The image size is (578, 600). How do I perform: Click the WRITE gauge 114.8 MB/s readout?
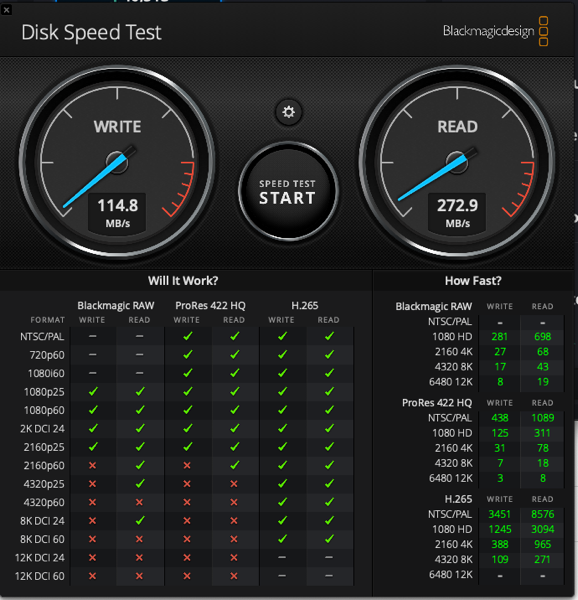pos(117,213)
